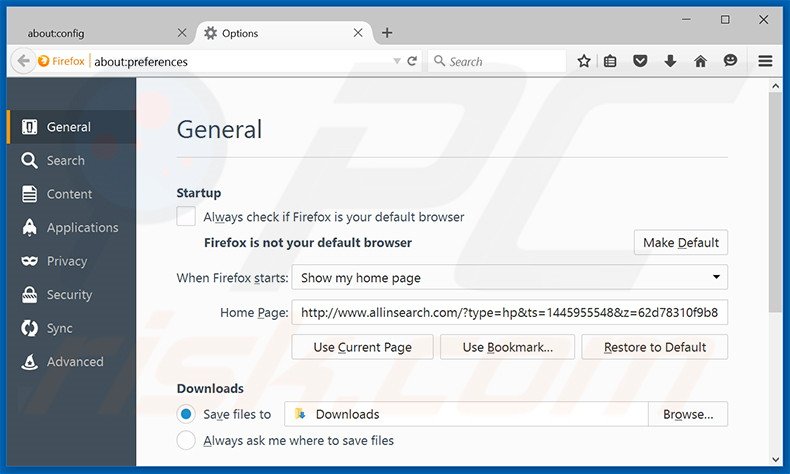790x474 pixels.
Task: Click the scrollbar up arrow
Action: click(x=775, y=87)
